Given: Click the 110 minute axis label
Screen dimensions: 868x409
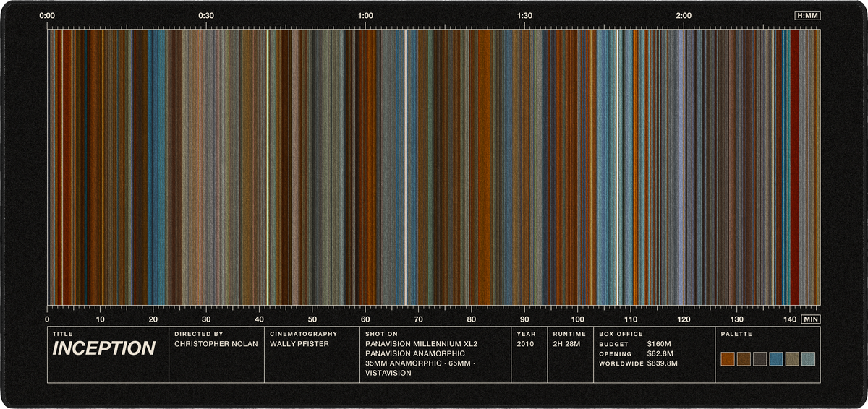Looking at the screenshot, I should (x=630, y=319).
